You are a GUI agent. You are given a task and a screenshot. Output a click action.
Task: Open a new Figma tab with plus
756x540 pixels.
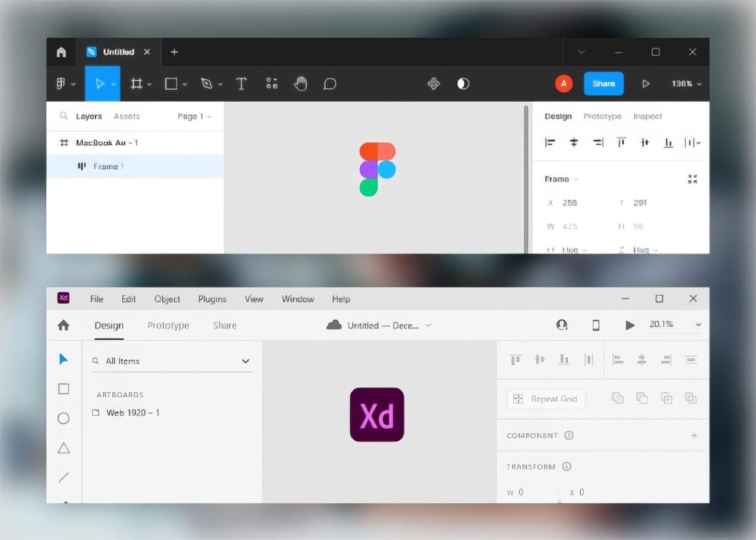(174, 52)
